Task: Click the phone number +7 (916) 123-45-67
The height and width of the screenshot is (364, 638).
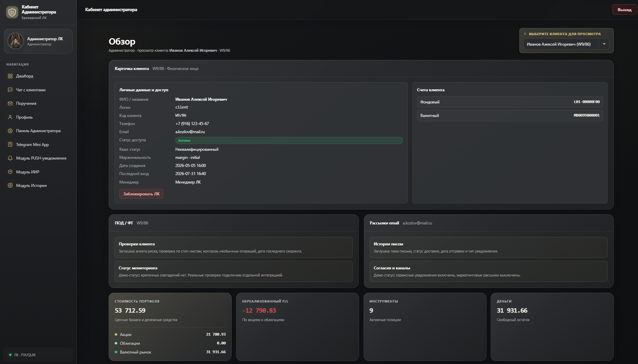Action: click(192, 124)
